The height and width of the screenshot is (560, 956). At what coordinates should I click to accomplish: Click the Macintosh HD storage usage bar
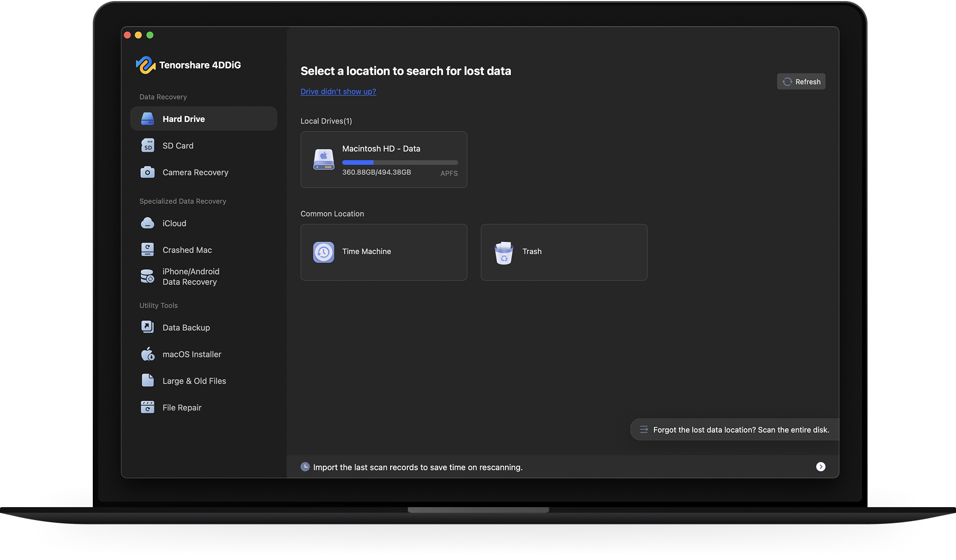(x=400, y=162)
